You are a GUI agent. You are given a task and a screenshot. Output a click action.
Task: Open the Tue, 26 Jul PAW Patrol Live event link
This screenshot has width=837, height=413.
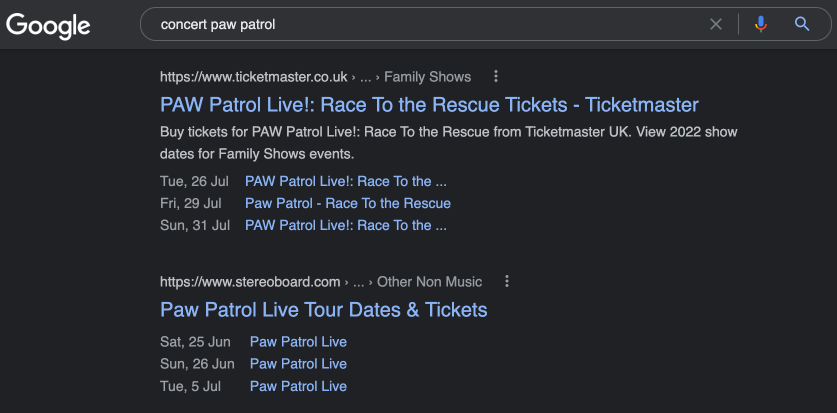pos(345,181)
